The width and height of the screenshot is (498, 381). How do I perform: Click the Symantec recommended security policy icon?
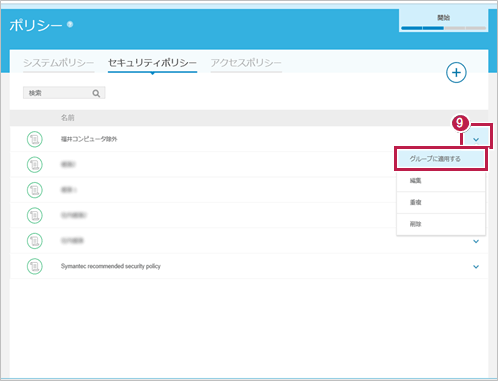tap(34, 266)
